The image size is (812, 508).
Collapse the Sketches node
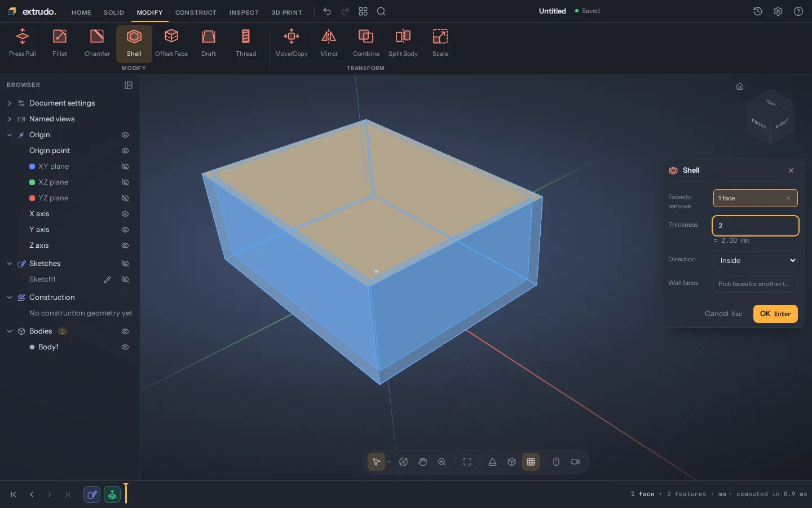coord(10,264)
